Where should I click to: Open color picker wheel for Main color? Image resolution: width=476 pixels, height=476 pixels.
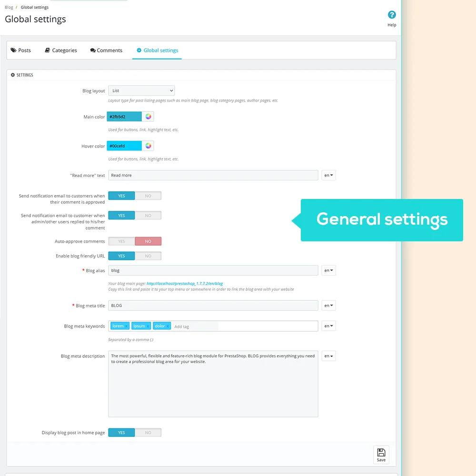(x=148, y=117)
